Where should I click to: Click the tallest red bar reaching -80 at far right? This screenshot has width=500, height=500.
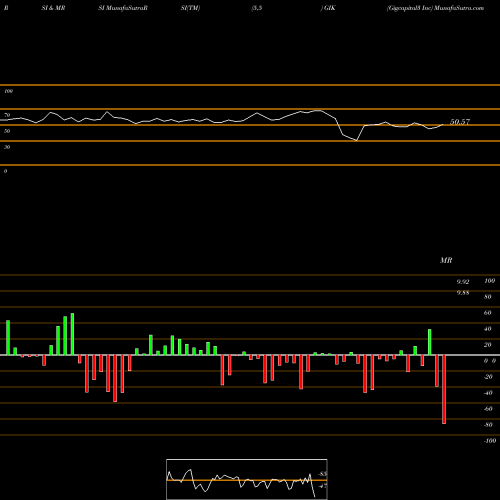pos(444,389)
